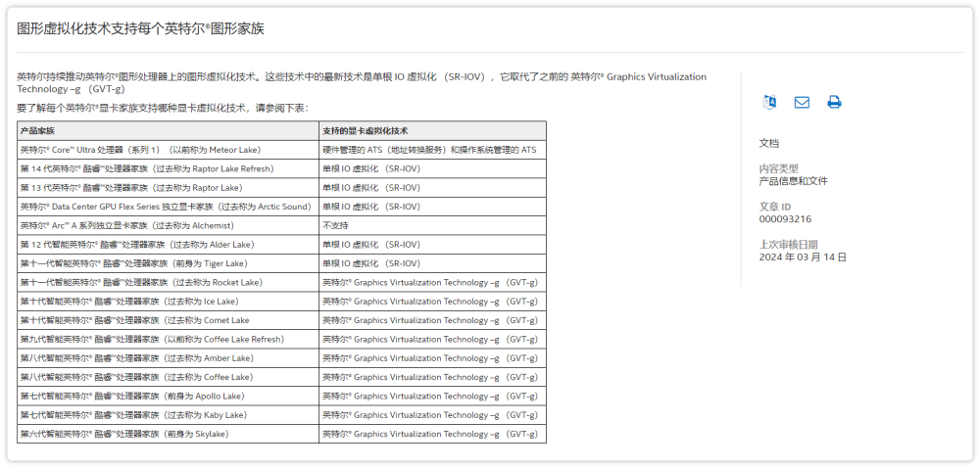The width and height of the screenshot is (980, 468).
Task: Click the 内容类型 sidebar label
Action: tap(778, 169)
